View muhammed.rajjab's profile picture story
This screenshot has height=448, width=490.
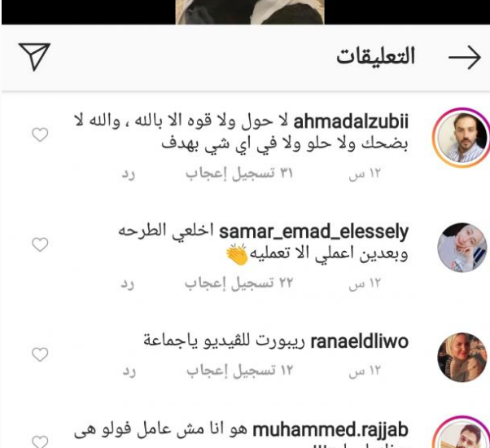click(462, 432)
